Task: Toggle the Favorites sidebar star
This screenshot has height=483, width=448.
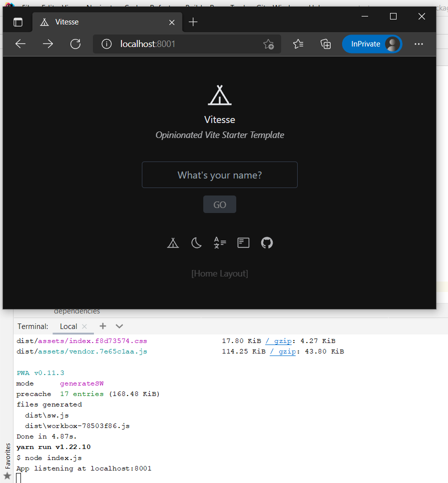Action: 7,475
